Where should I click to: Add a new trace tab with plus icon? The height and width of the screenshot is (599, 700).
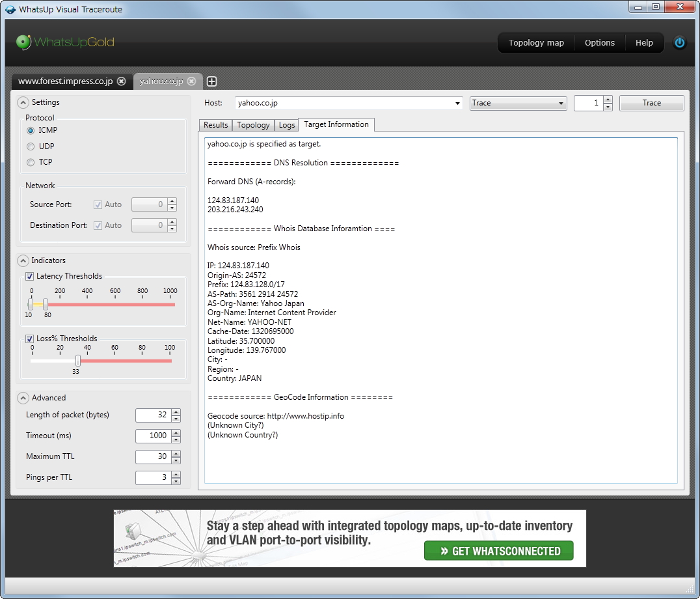coord(212,81)
